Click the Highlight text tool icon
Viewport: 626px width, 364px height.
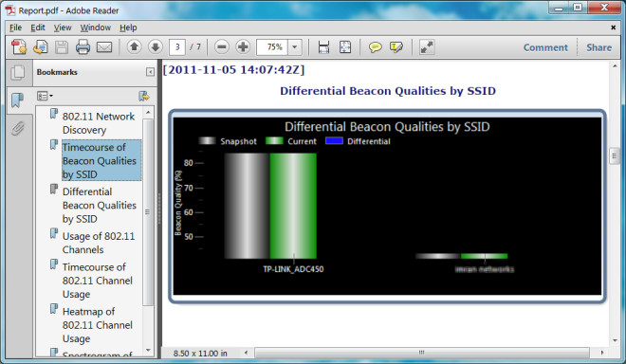click(x=396, y=47)
